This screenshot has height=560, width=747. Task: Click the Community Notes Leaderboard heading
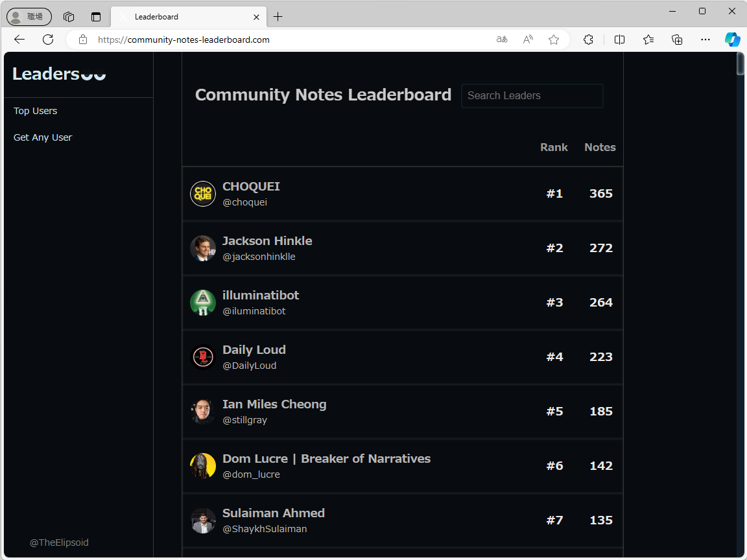point(323,95)
